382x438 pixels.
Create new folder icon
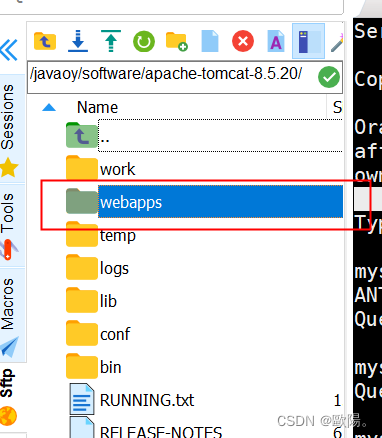177,41
